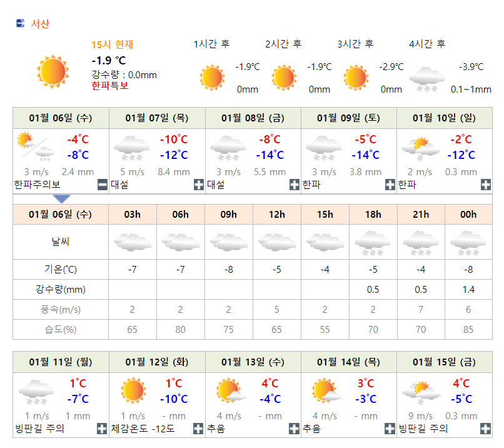Image resolution: width=504 pixels, height=448 pixels.
Task: Click the snow icon for 01월 09일
Action: click(324, 148)
